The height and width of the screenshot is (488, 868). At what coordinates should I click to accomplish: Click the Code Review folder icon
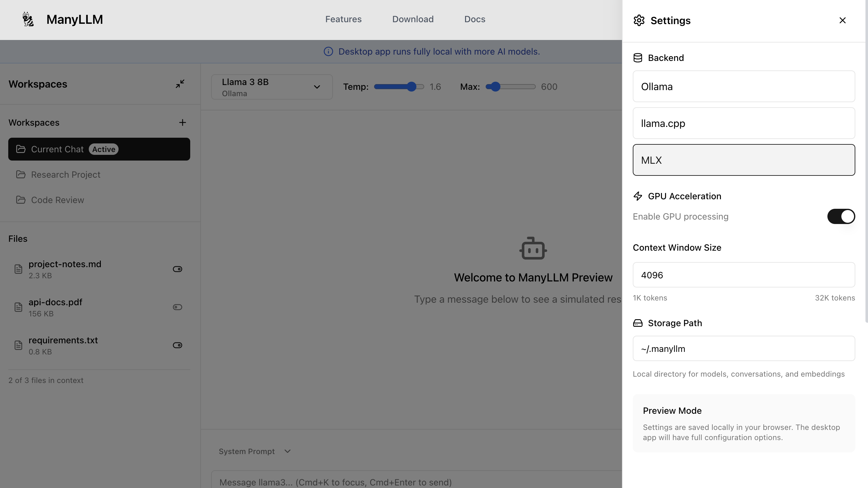[21, 200]
